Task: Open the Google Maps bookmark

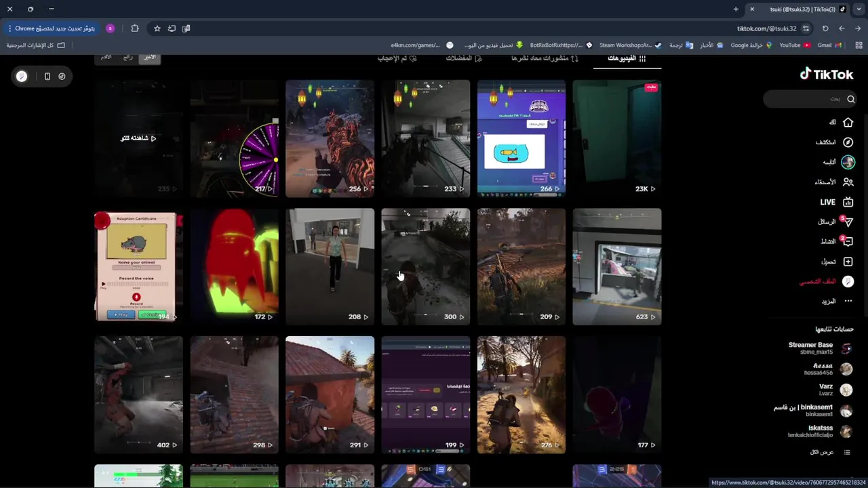Action: click(x=751, y=45)
